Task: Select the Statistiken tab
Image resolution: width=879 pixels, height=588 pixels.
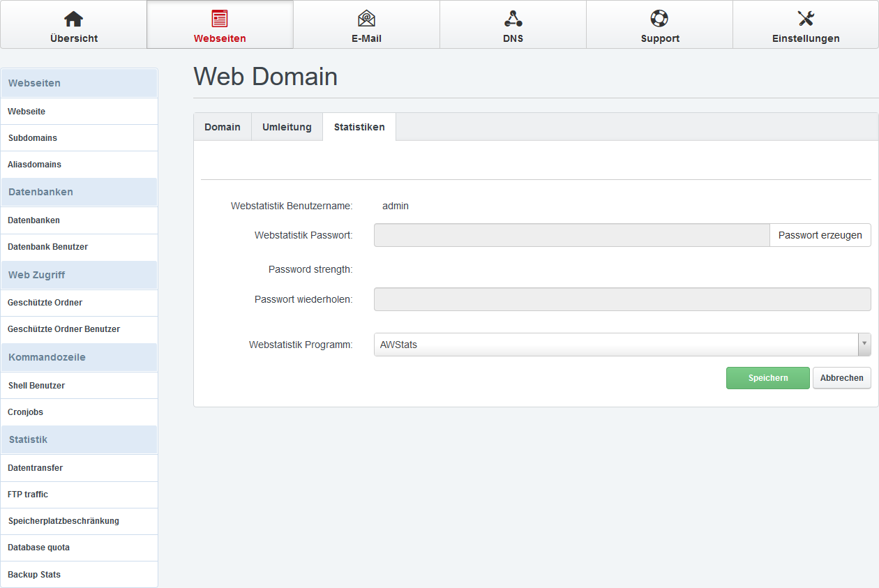Action: [359, 127]
